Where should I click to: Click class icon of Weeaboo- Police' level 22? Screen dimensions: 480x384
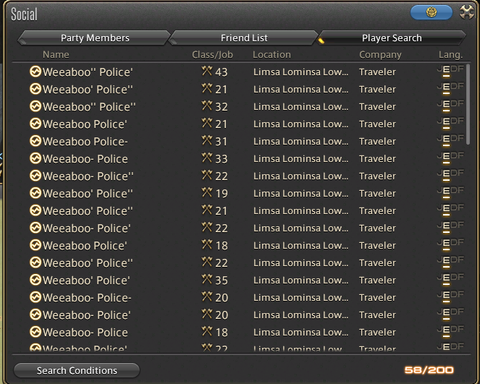point(207,227)
